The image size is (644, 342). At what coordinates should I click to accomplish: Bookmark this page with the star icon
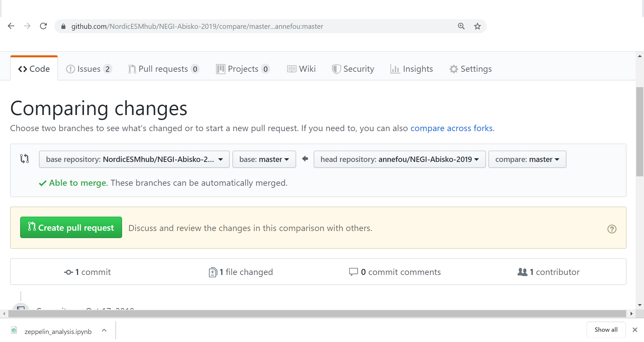point(477,26)
